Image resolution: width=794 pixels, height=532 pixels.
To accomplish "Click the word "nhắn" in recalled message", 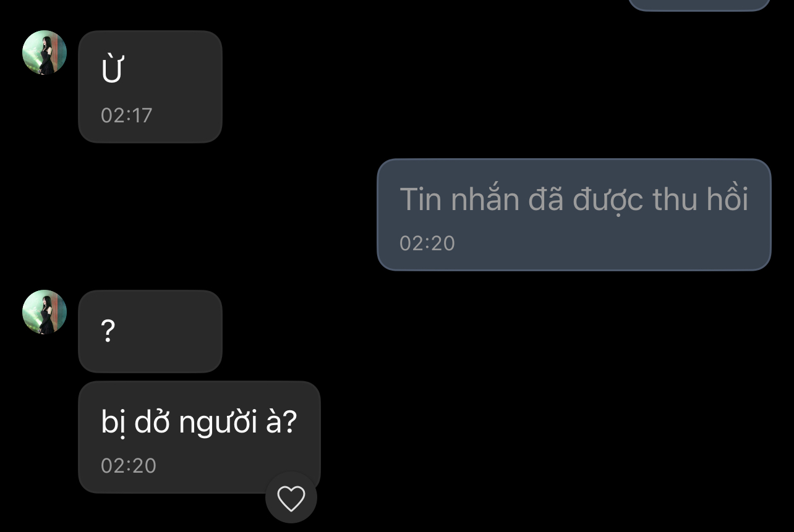I will click(484, 199).
